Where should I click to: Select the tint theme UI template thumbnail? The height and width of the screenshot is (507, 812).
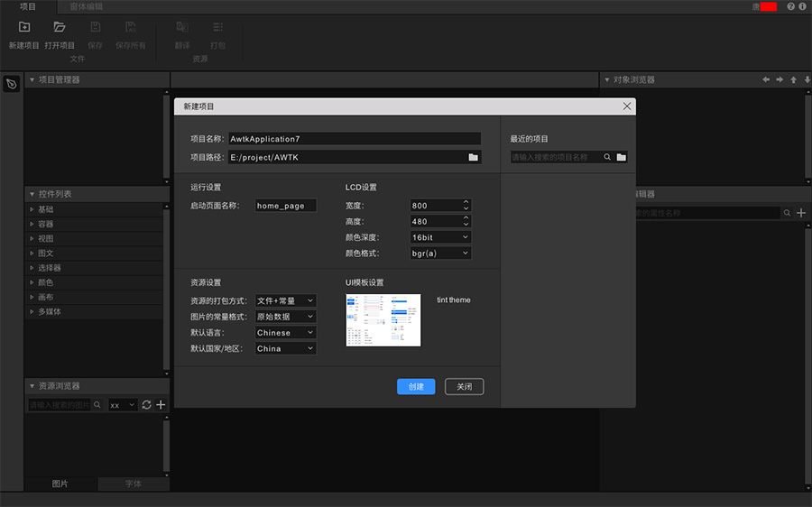click(x=383, y=320)
